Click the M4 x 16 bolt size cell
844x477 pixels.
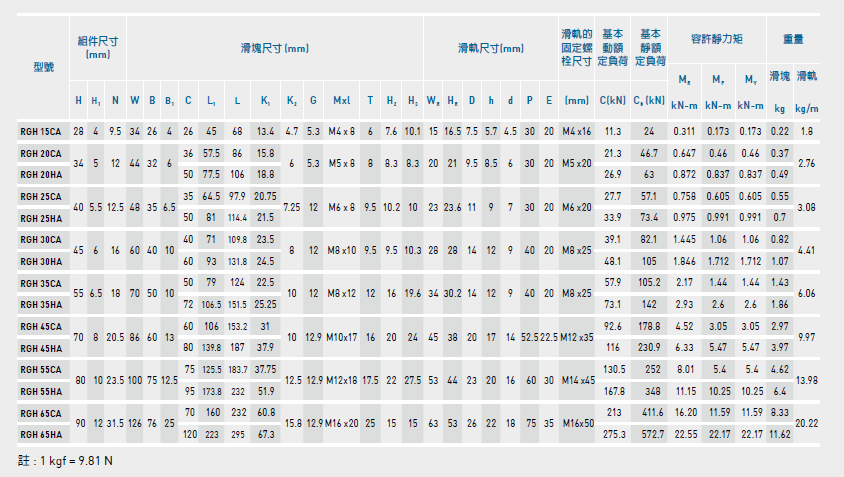[x=577, y=131]
